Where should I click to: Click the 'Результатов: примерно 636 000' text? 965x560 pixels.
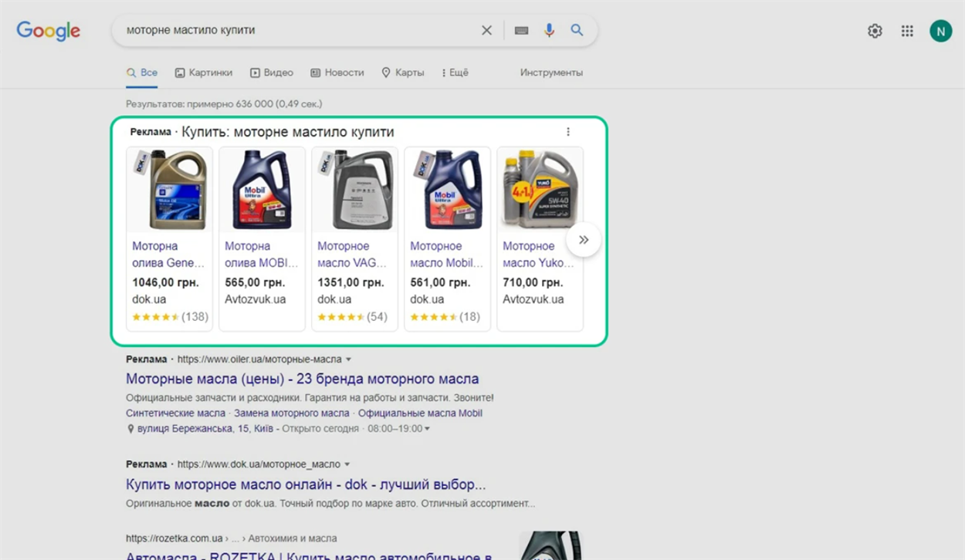tap(224, 103)
